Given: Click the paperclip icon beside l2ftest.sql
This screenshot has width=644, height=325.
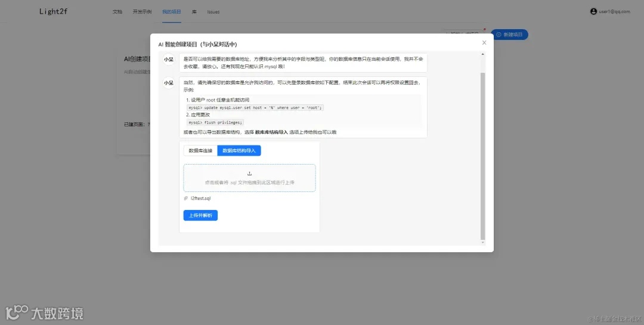Looking at the screenshot, I should [x=185, y=199].
